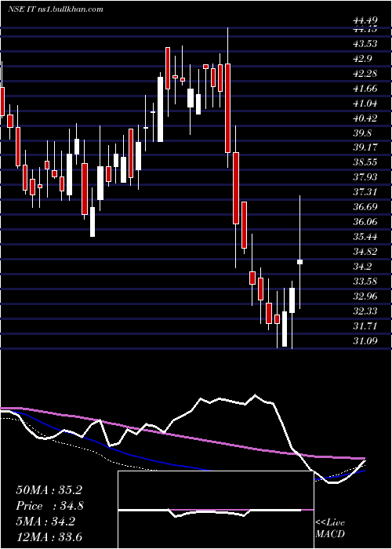392x549 pixels.
Task: Click the 39.17 axis label
Action: [366, 147]
